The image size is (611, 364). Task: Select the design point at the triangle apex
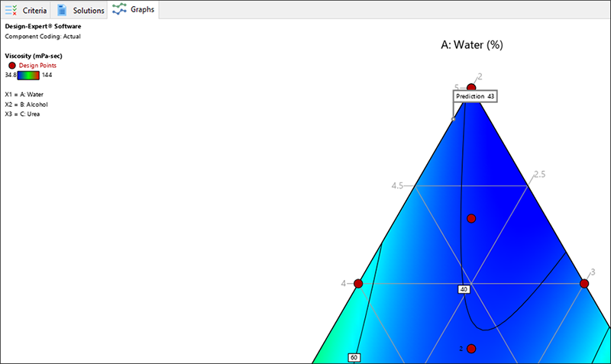click(471, 88)
